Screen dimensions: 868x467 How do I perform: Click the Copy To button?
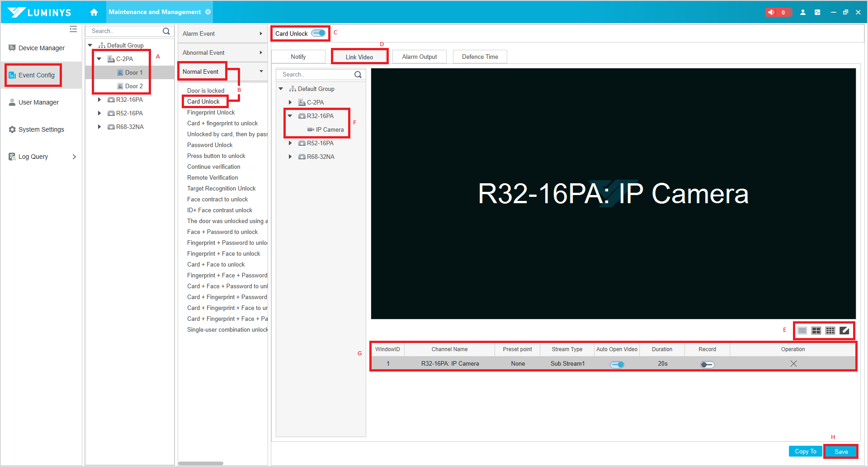pos(805,452)
